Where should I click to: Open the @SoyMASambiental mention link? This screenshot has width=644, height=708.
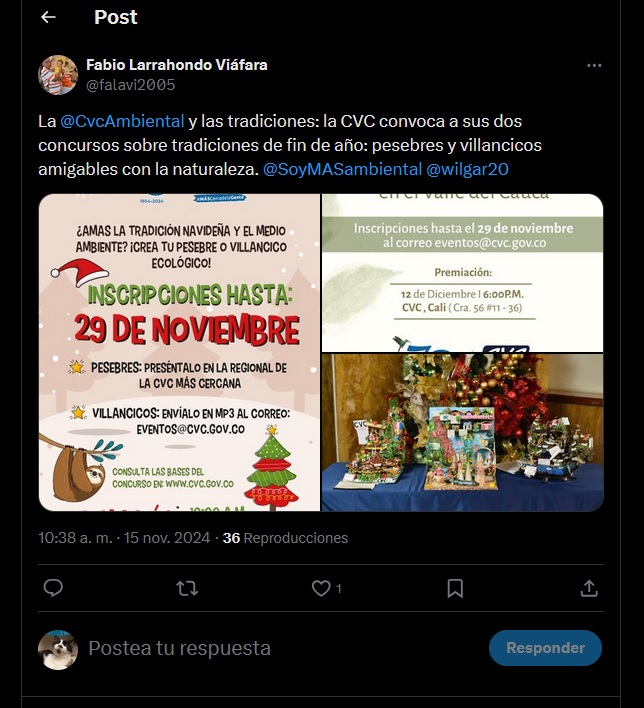click(342, 169)
